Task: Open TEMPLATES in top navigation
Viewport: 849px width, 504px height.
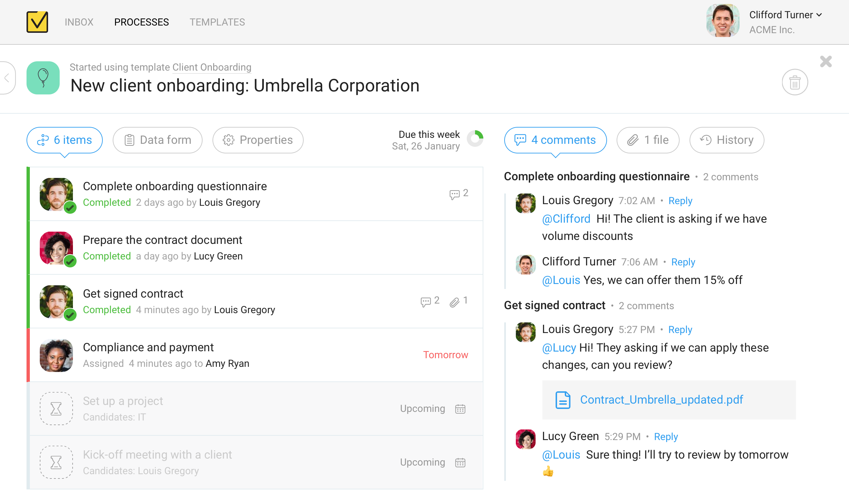Action: 217,22
